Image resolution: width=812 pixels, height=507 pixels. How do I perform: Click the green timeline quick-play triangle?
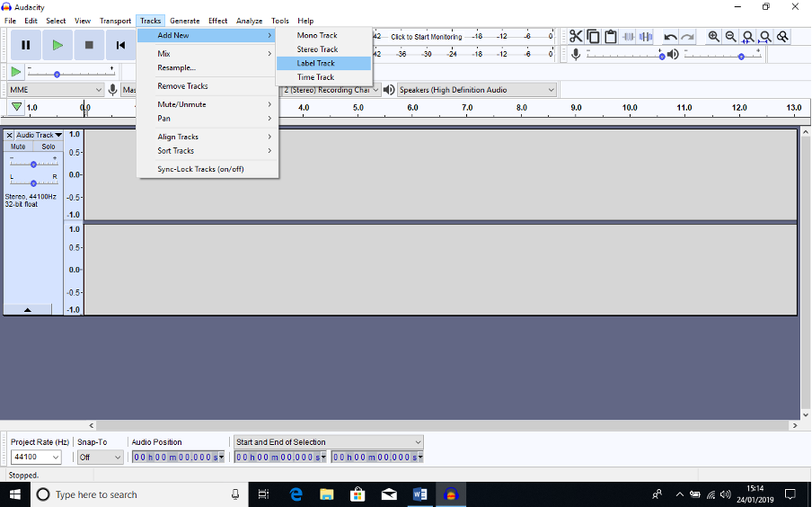click(x=16, y=107)
